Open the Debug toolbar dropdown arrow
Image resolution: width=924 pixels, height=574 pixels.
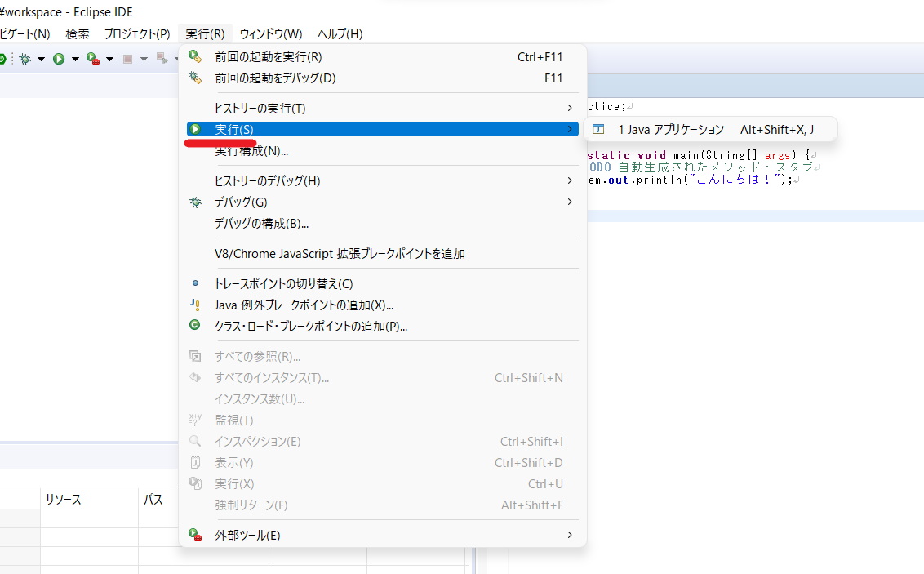pyautogui.click(x=41, y=59)
